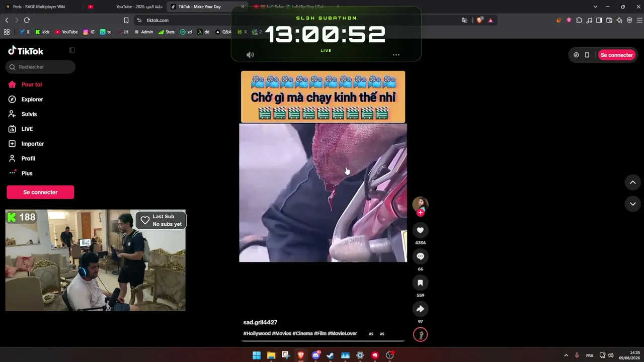Open sad.gril4427 profile link
The height and width of the screenshot is (362, 644).
click(260, 322)
